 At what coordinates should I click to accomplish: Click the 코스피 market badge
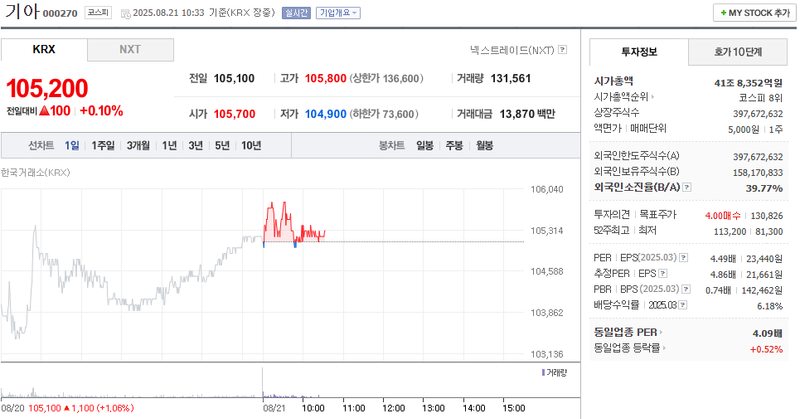point(98,12)
